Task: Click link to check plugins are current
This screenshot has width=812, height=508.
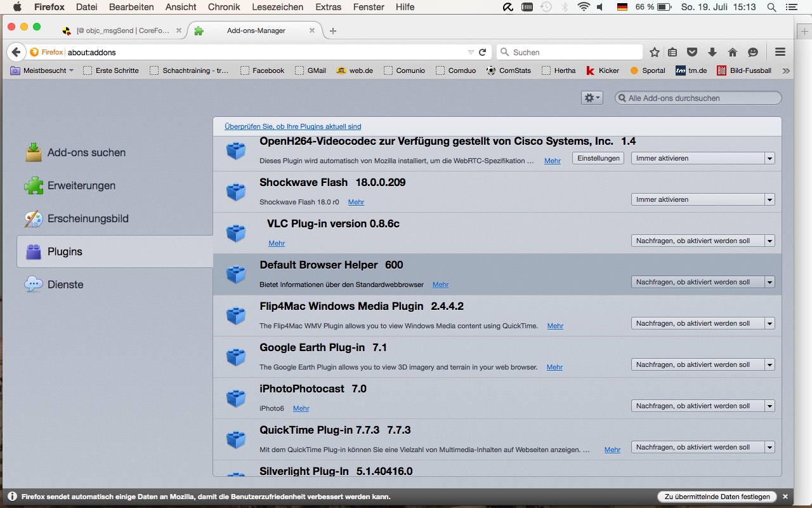Action: [292, 126]
